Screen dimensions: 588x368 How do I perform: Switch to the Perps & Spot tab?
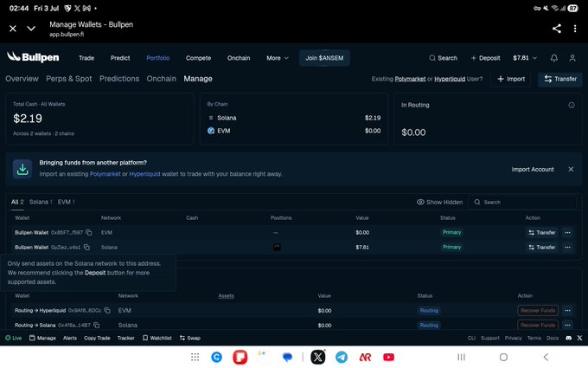[x=69, y=79]
